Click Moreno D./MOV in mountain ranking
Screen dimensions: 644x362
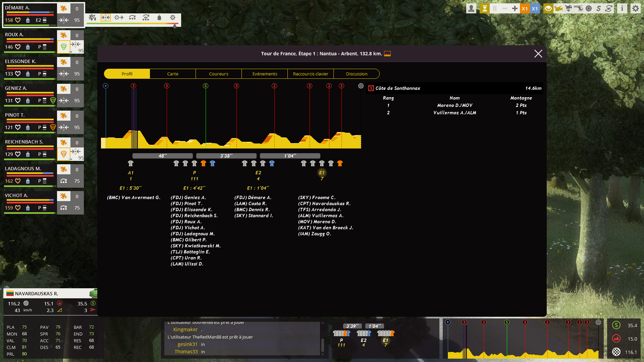454,105
